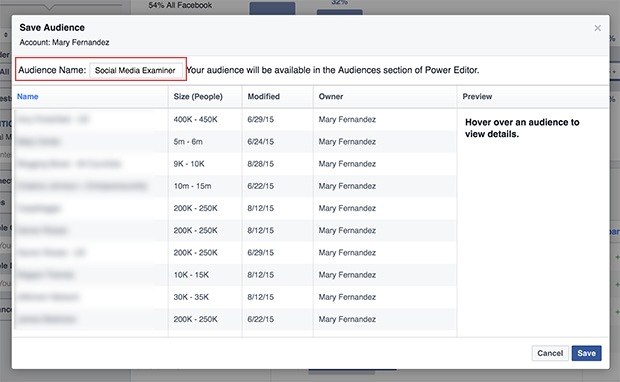Click the Modified date in the 10m - 15m row

coord(261,186)
